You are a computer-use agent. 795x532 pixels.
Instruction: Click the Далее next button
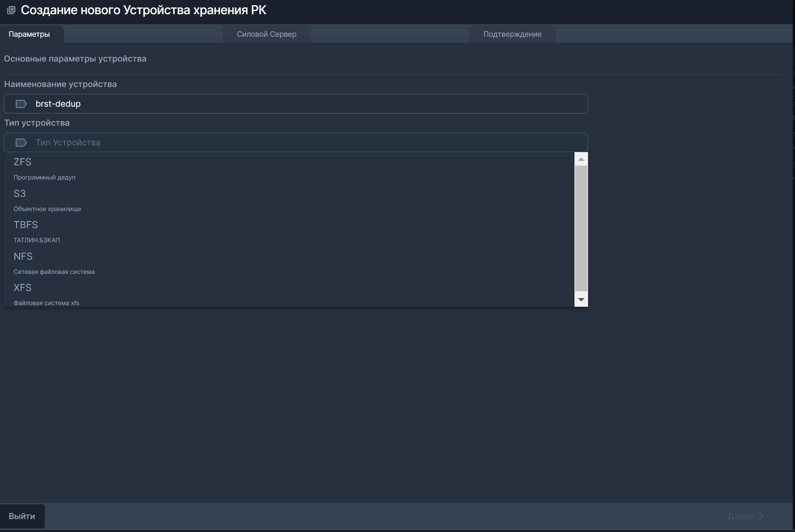741,516
